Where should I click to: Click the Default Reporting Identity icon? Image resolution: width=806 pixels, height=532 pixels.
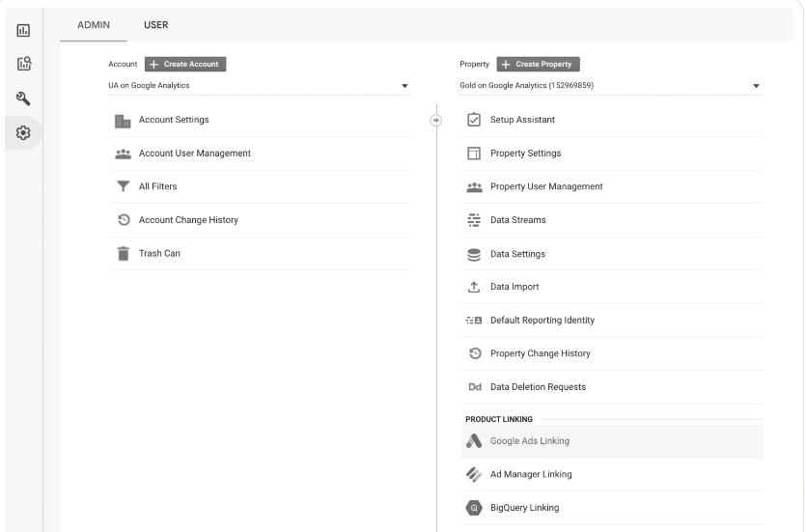coord(474,321)
